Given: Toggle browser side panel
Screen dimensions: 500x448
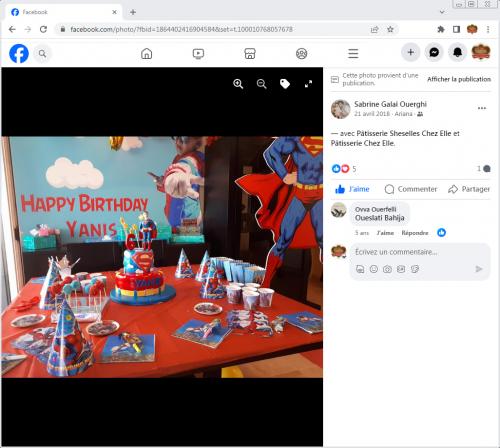Looking at the screenshot, I should [x=456, y=29].
